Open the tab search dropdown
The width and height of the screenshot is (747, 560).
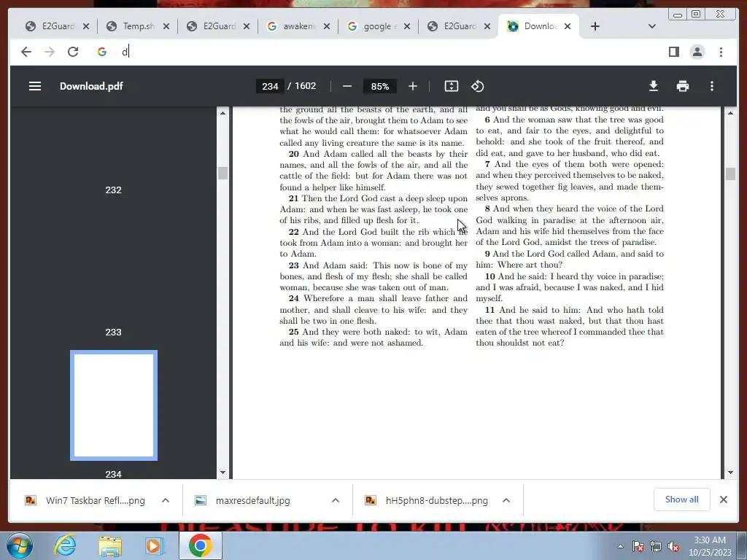(x=651, y=26)
